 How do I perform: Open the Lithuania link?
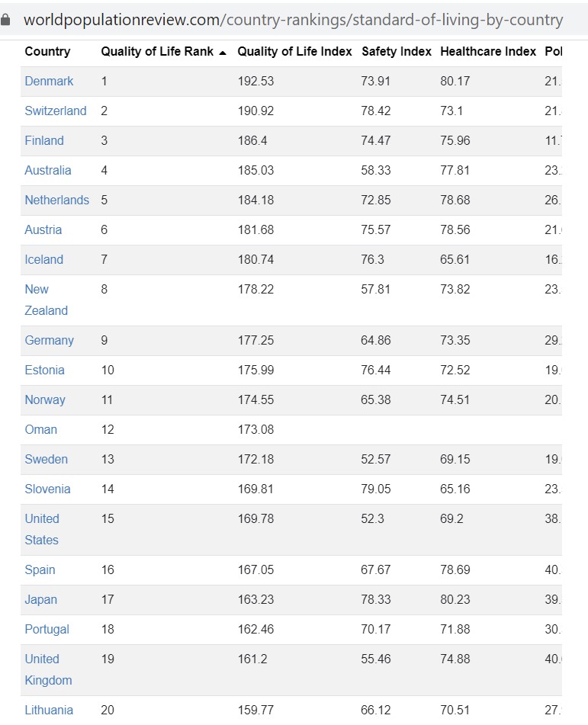(x=49, y=710)
